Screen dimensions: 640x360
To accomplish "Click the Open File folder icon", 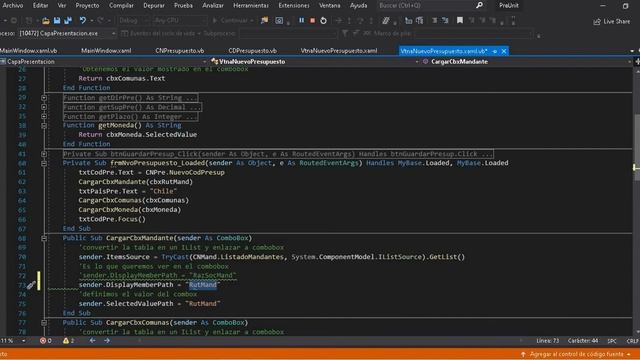I will 46,20.
